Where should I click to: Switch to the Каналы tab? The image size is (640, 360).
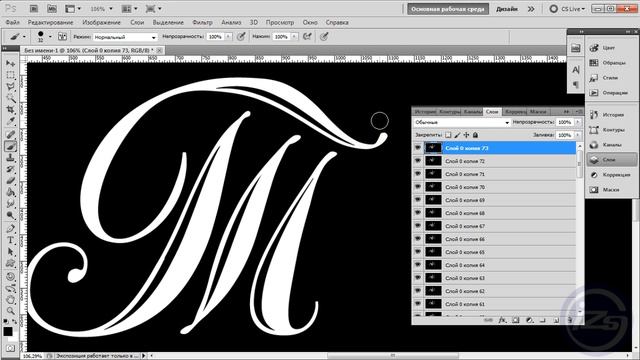tap(472, 111)
